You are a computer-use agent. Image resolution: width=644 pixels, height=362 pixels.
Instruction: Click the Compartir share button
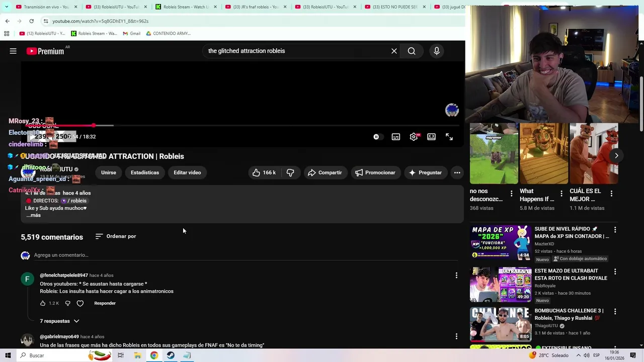pos(325,172)
